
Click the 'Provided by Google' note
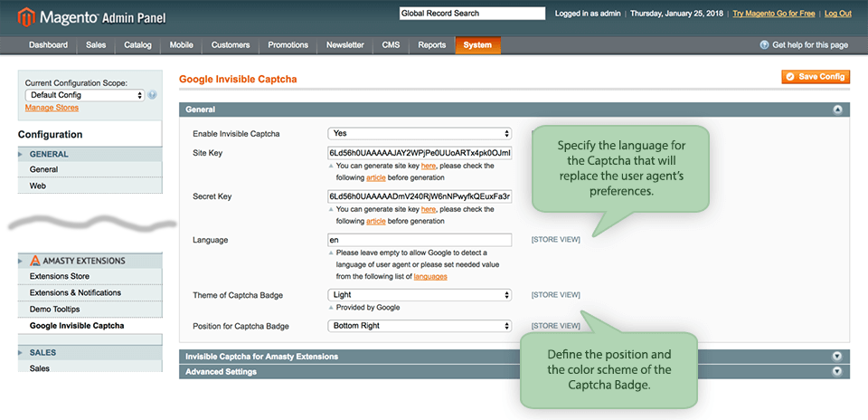368,308
